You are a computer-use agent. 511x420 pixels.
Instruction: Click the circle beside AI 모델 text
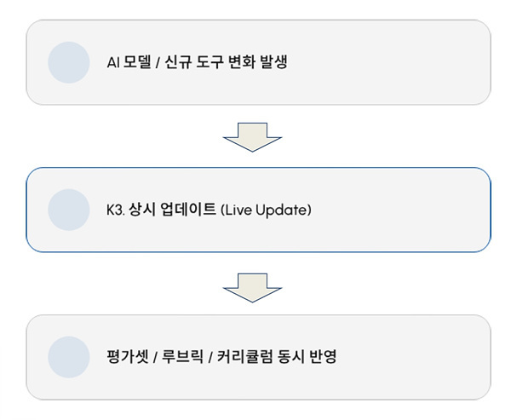pyautogui.click(x=69, y=61)
